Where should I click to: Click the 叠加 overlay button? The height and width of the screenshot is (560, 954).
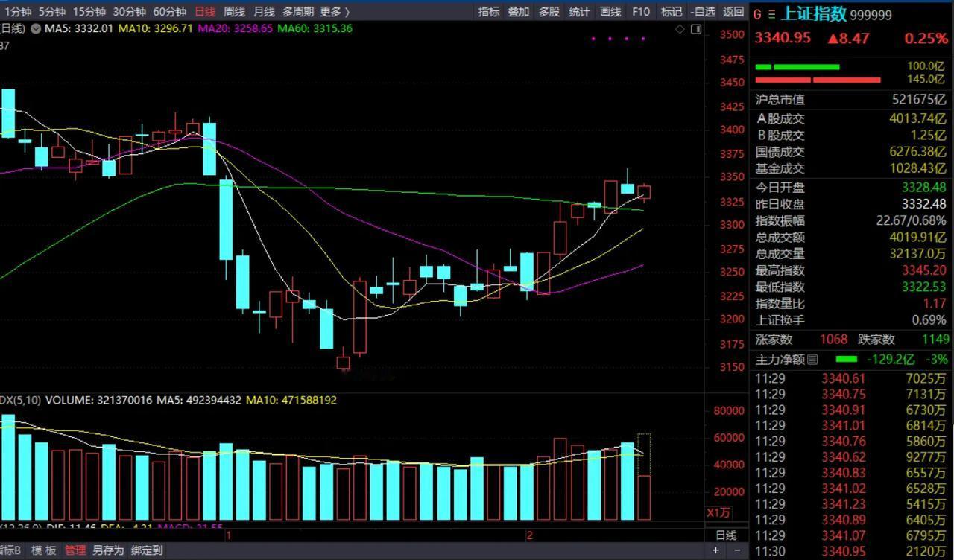pos(519,12)
